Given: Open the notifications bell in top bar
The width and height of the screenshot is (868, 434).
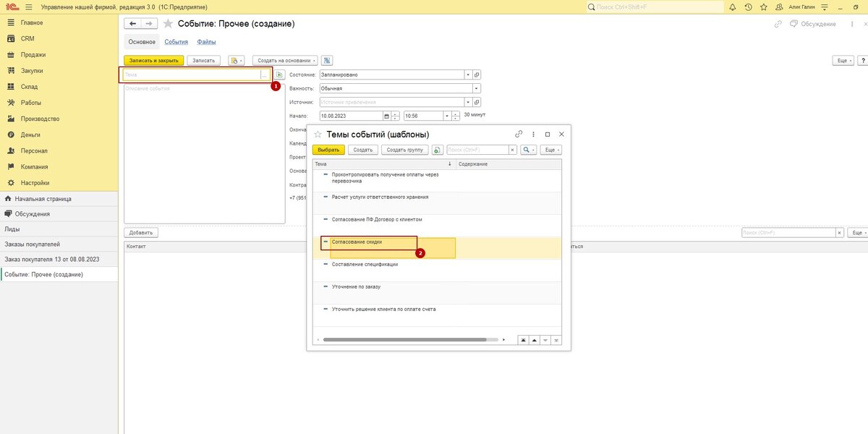Looking at the screenshot, I should [x=733, y=7].
